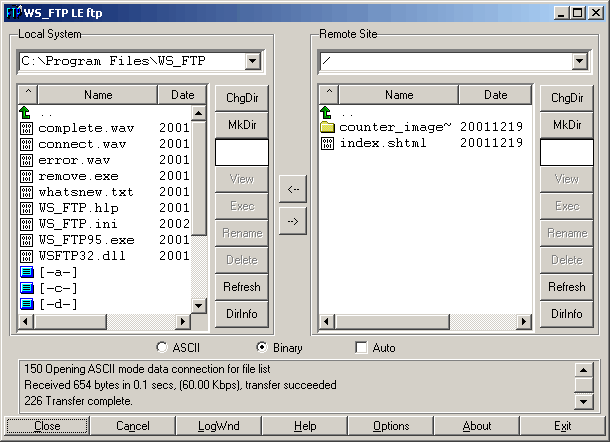Click the local horizontal scrollbar thumb
610x442 pixels.
point(70,321)
